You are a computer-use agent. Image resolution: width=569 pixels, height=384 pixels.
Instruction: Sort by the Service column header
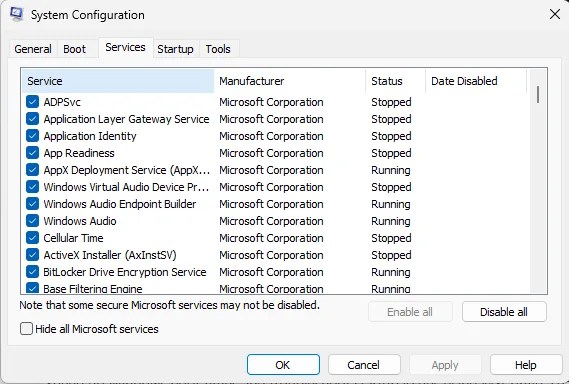[x=118, y=81]
